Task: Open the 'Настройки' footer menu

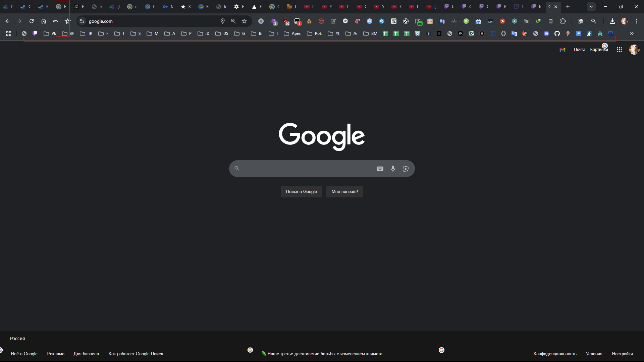Action: [622, 354]
